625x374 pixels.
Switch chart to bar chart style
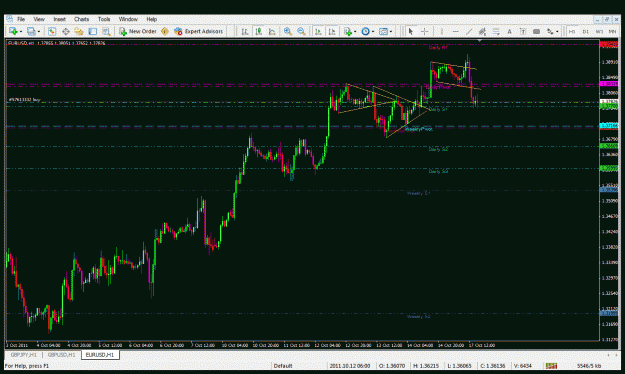pos(245,31)
